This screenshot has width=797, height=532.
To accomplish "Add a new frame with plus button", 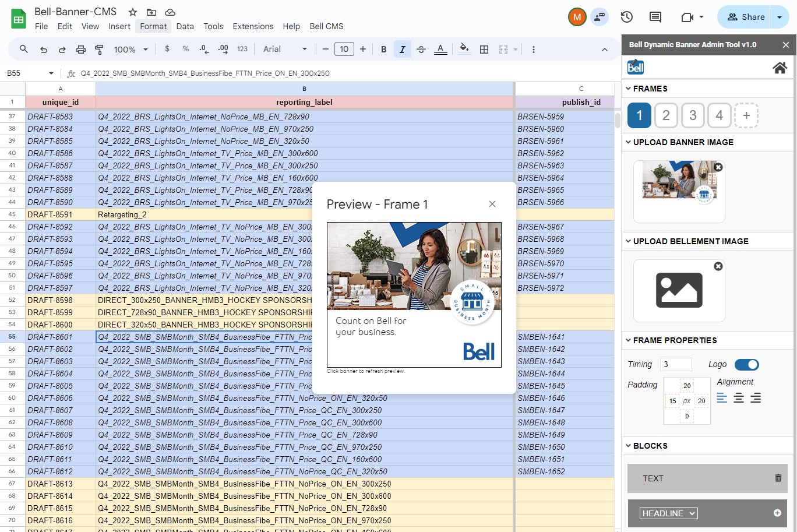I will click(746, 115).
